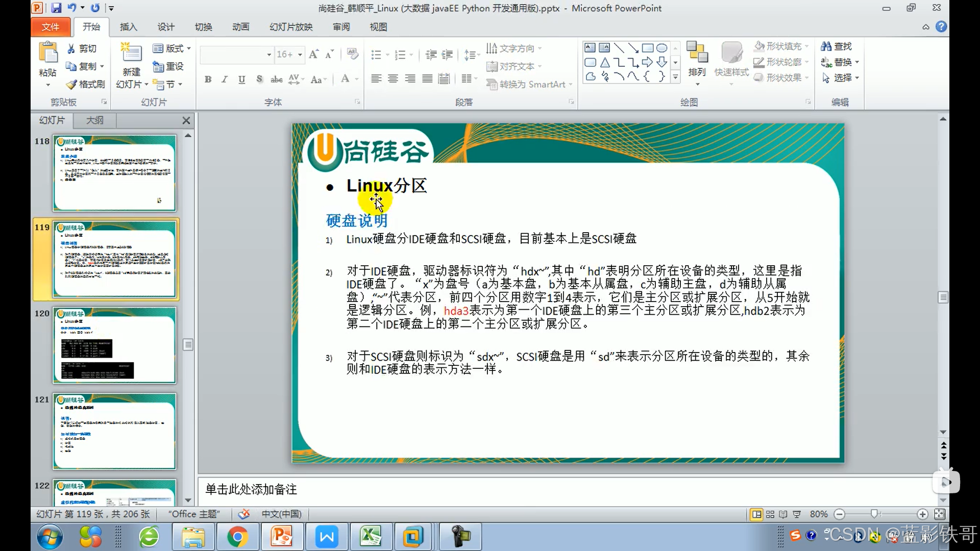Screen dimensions: 980x551
Task: Click the Save icon in quick access toolbar
Action: [56, 8]
